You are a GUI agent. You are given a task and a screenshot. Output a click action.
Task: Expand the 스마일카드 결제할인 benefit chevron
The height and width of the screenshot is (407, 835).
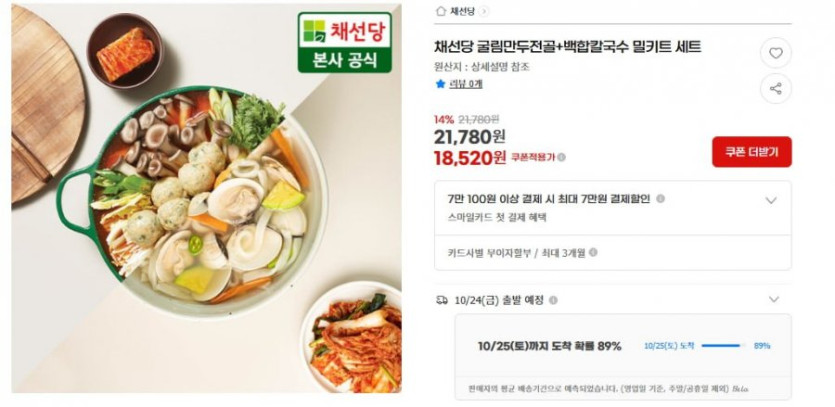pos(771,200)
